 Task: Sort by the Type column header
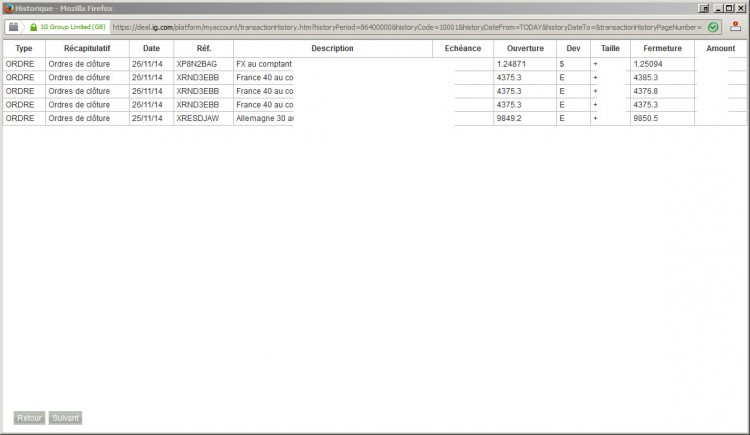pyautogui.click(x=24, y=48)
